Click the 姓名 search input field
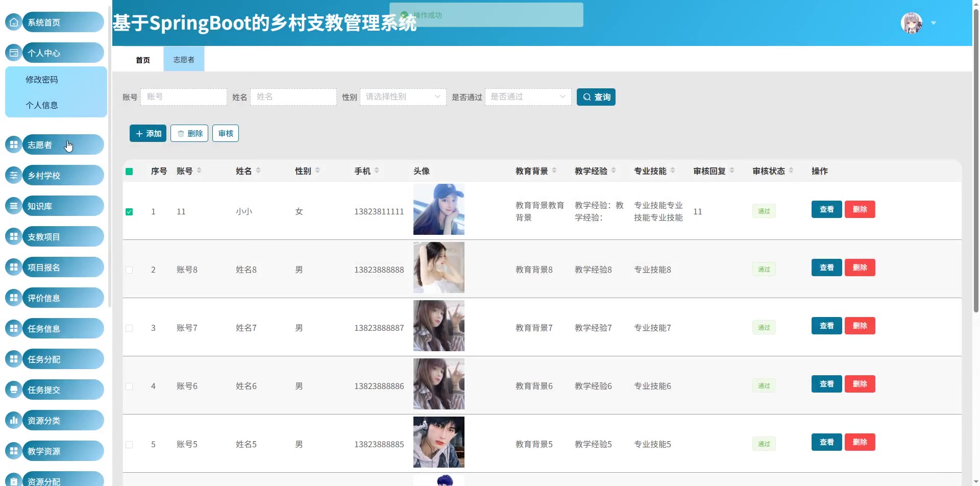Screen dimensions: 980x486 (x=293, y=97)
